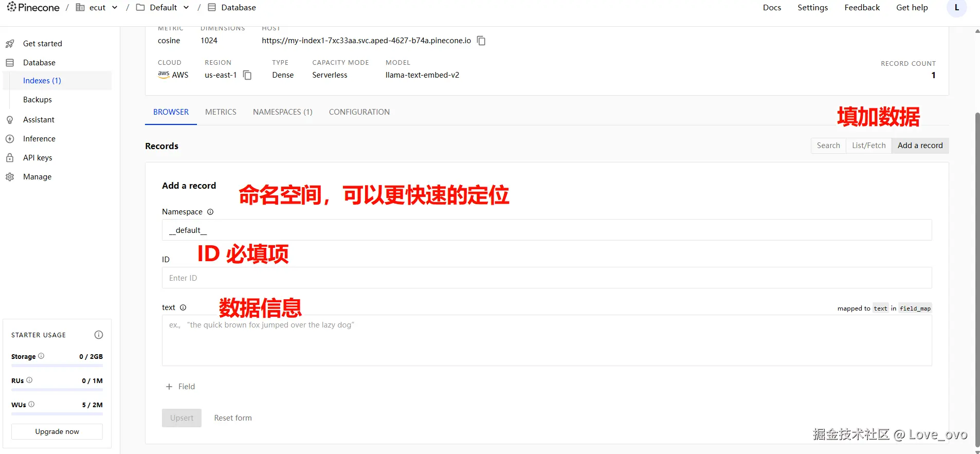Click the RUs usage progress bar

[57, 390]
